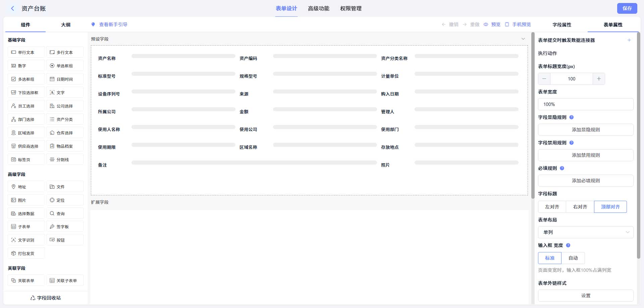Insert a 标签页 tab component
The width and height of the screenshot is (644, 308).
[26, 160]
